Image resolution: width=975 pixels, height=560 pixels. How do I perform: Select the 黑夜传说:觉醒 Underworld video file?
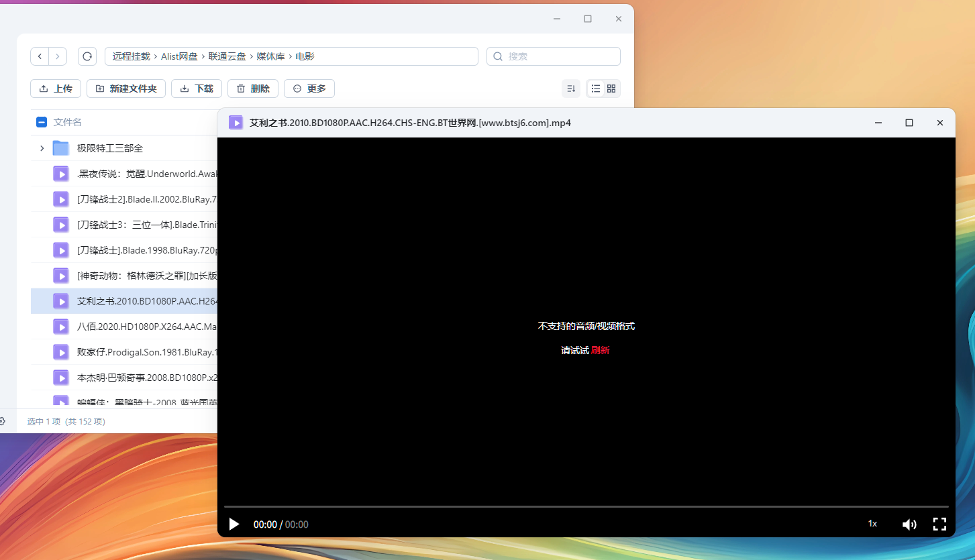[x=125, y=174]
